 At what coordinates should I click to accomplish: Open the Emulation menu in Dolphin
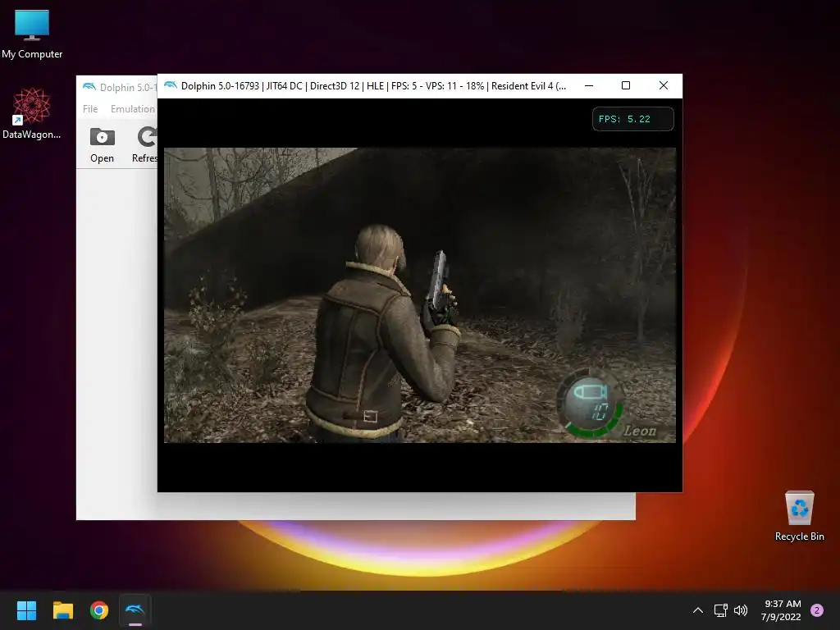coord(133,109)
